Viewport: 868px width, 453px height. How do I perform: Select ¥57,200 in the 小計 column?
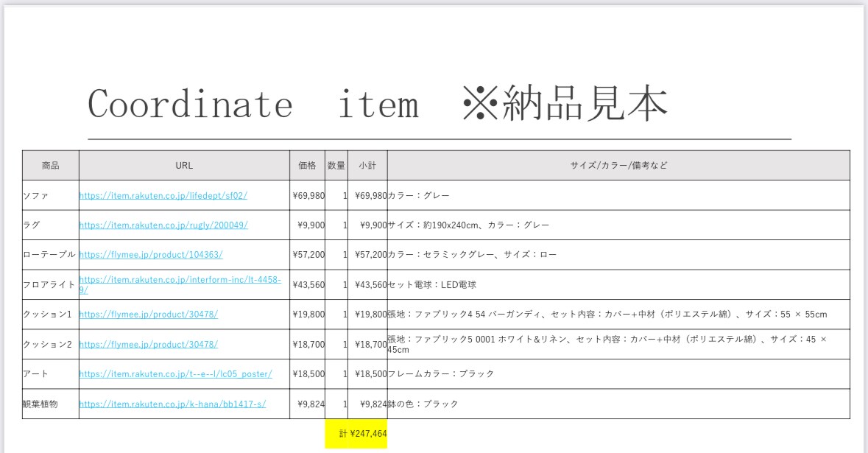pyautogui.click(x=371, y=255)
